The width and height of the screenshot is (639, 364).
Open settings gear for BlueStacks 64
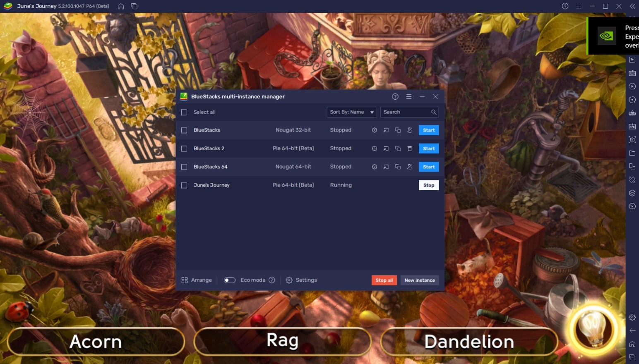[374, 167]
